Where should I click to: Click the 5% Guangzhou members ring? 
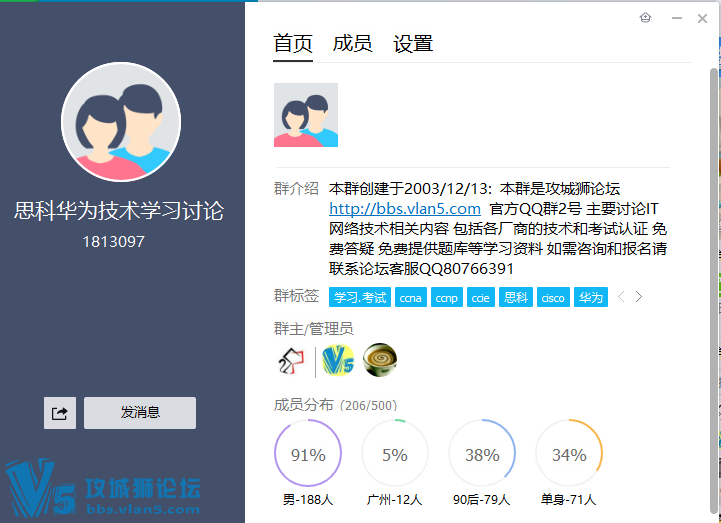tap(395, 455)
